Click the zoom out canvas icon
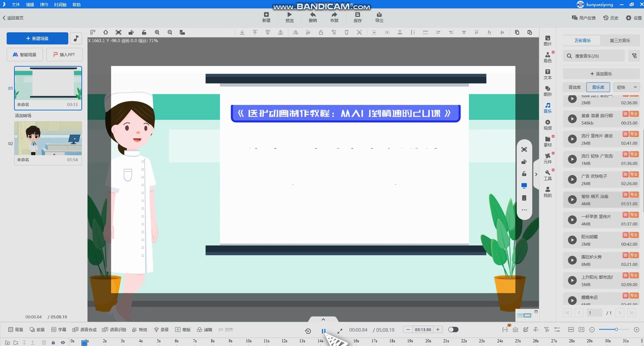Viewport: 644px width, 346px height. 170,32
